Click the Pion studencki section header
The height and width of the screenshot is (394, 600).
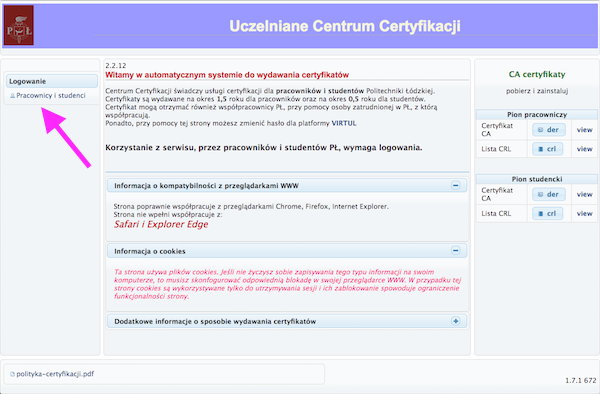pyautogui.click(x=537, y=179)
